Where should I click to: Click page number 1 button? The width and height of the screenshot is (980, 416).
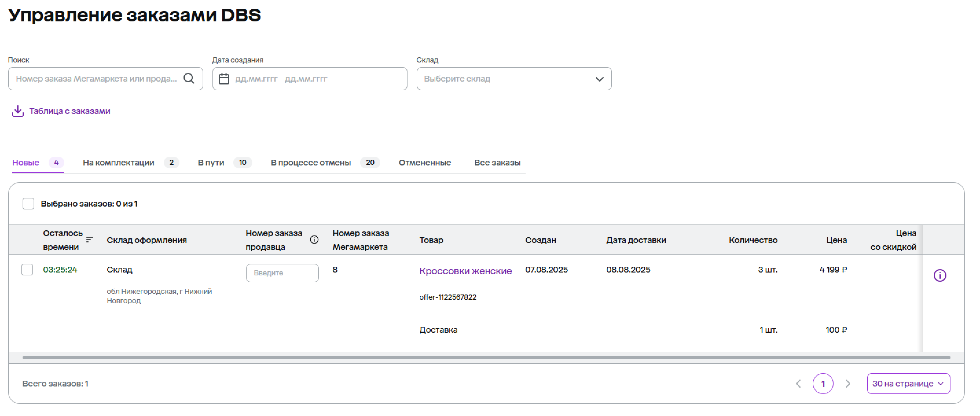point(823,383)
